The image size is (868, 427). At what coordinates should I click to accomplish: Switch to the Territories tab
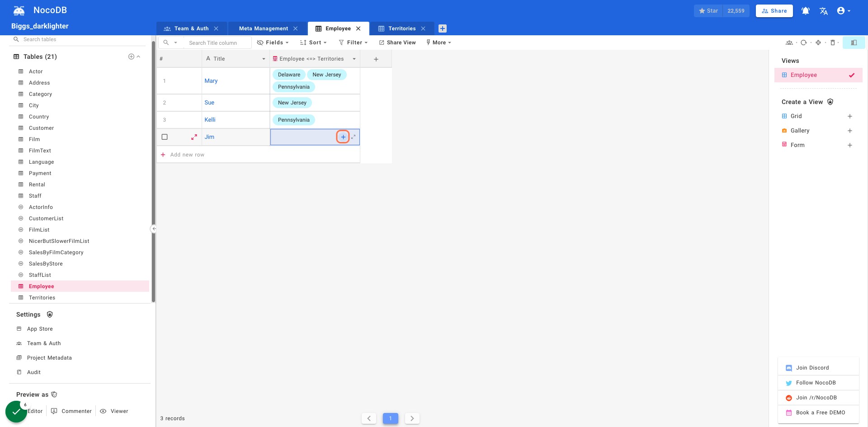click(x=402, y=28)
